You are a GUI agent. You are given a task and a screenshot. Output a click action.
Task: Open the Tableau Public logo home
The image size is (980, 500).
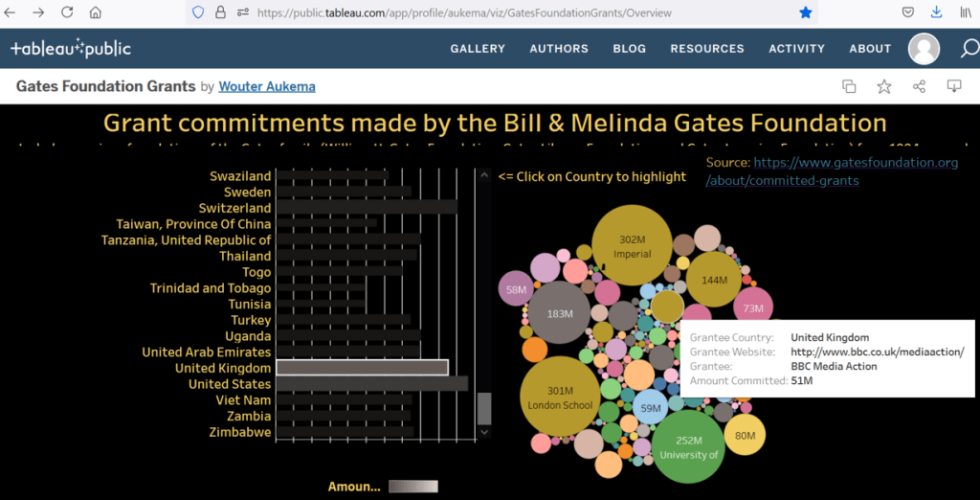tap(71, 49)
